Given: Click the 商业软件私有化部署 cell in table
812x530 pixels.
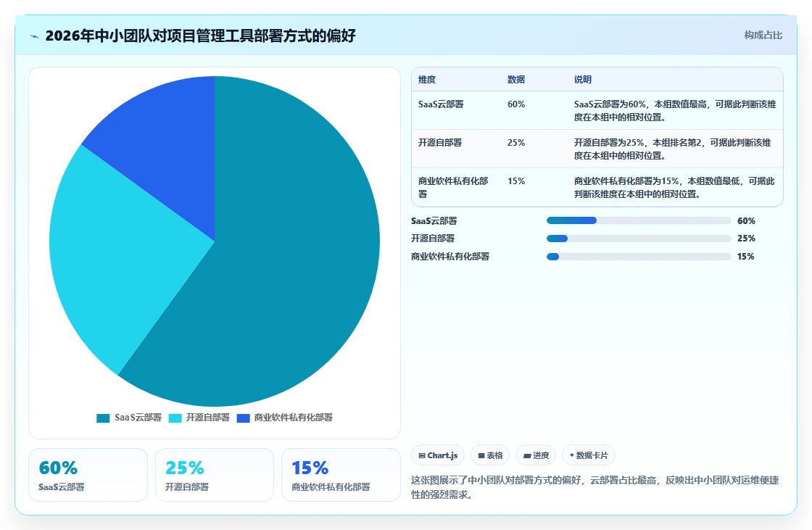Looking at the screenshot, I should pyautogui.click(x=453, y=187).
